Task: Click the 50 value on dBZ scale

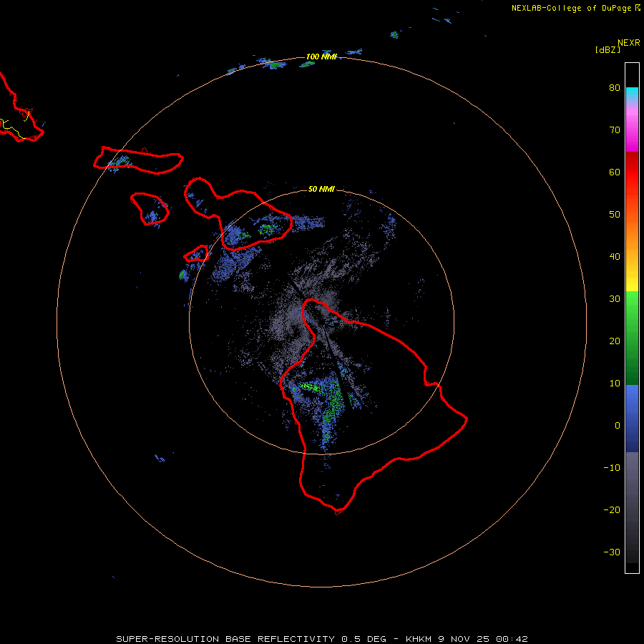Action: tap(615, 215)
